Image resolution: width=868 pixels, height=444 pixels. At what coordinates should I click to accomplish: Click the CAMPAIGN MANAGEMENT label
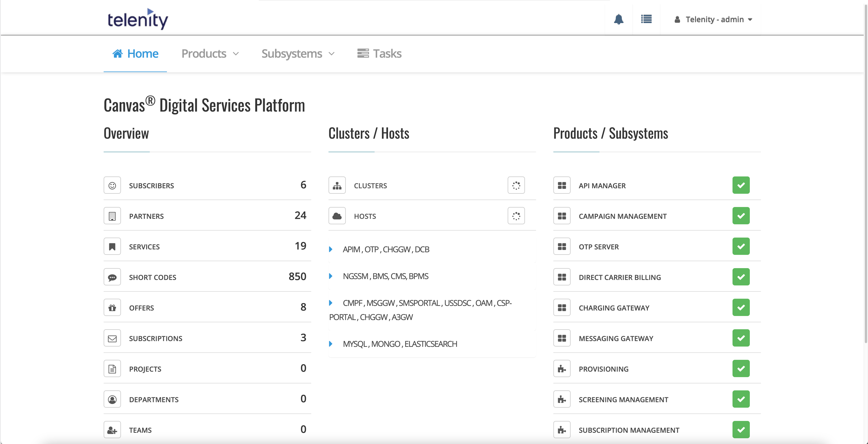click(623, 216)
